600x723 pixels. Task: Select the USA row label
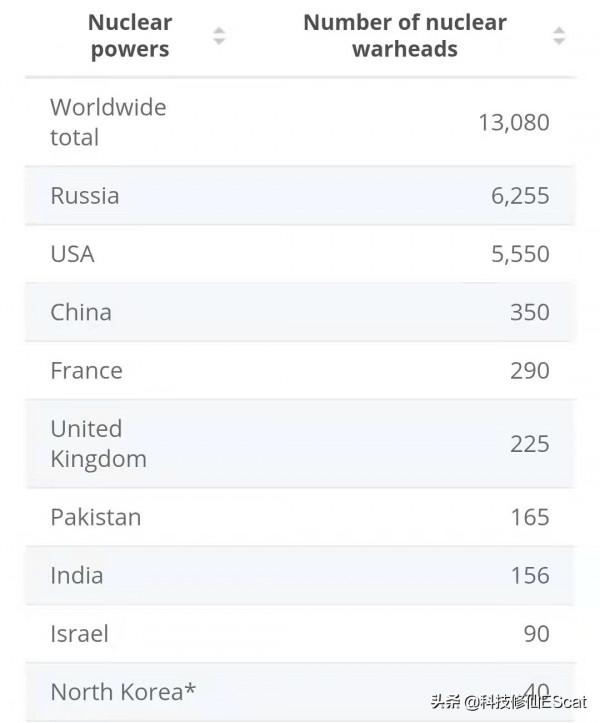[72, 254]
